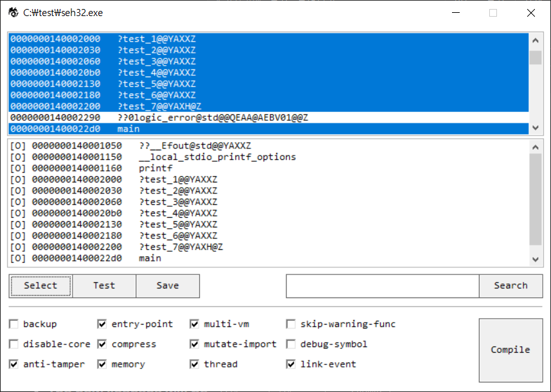Select the ??0logic_error@std row
The image size is (551, 392).
click(x=269, y=118)
